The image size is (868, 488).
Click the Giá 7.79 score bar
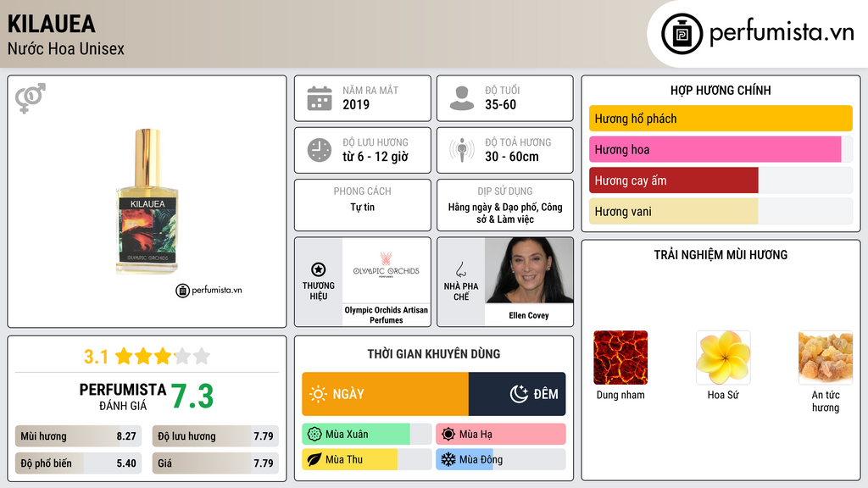[215, 463]
